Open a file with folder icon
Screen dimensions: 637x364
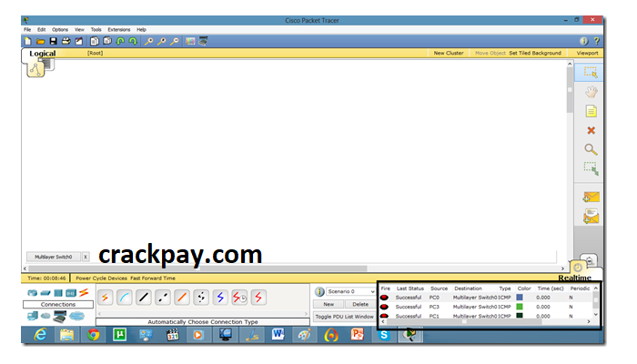[40, 41]
